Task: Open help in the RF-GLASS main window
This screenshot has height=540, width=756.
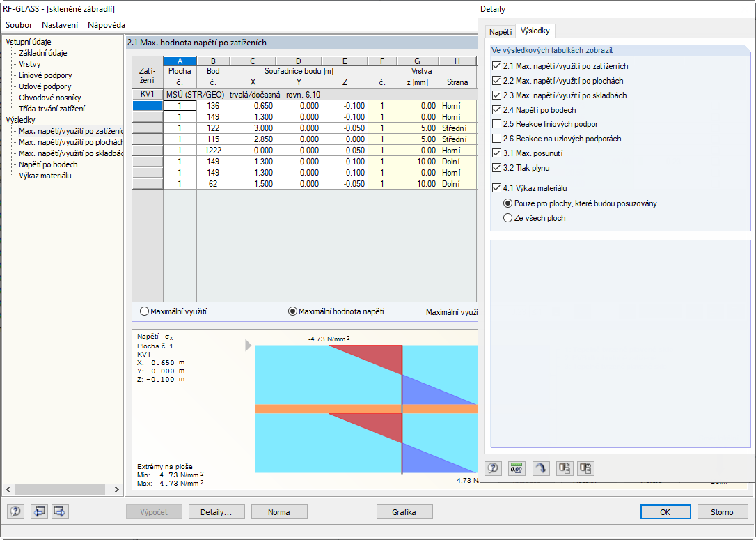Action: pos(15,511)
